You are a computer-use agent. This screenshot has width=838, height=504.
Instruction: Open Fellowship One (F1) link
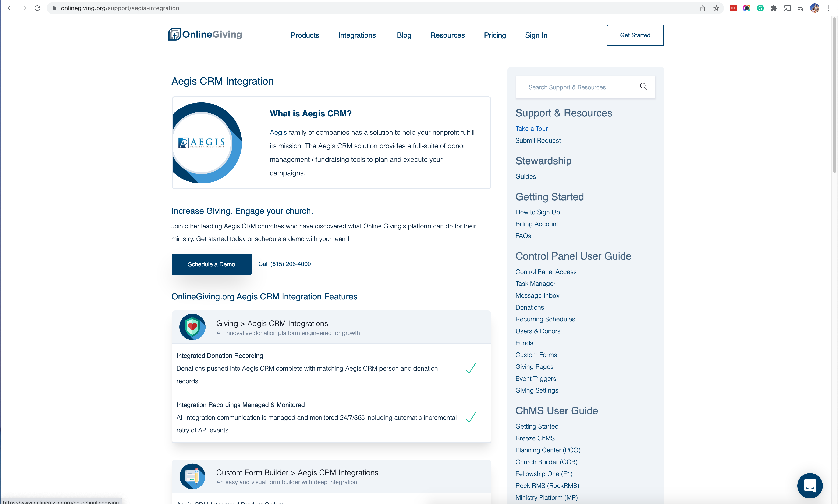click(544, 474)
